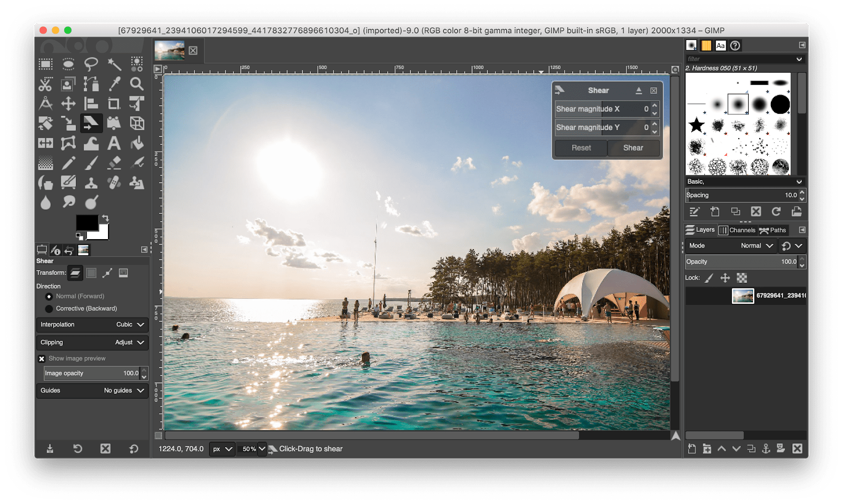This screenshot has width=843, height=504.
Task: Activate the Move tool
Action: pos(68,103)
